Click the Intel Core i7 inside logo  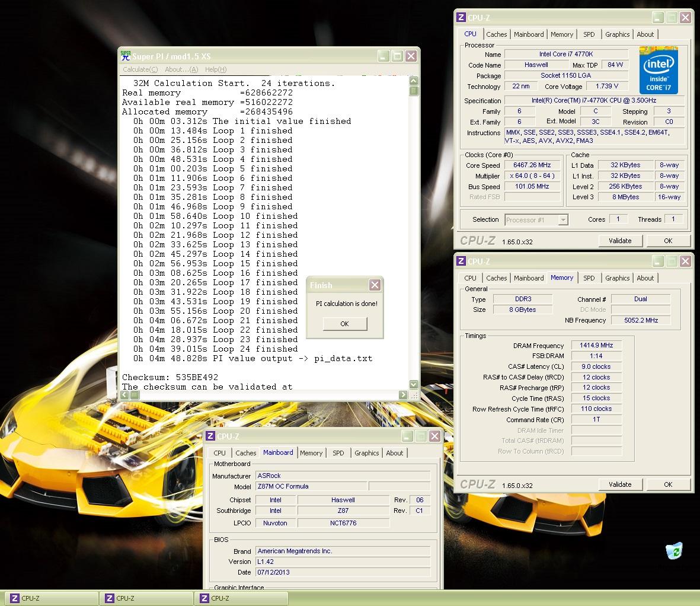click(x=659, y=71)
